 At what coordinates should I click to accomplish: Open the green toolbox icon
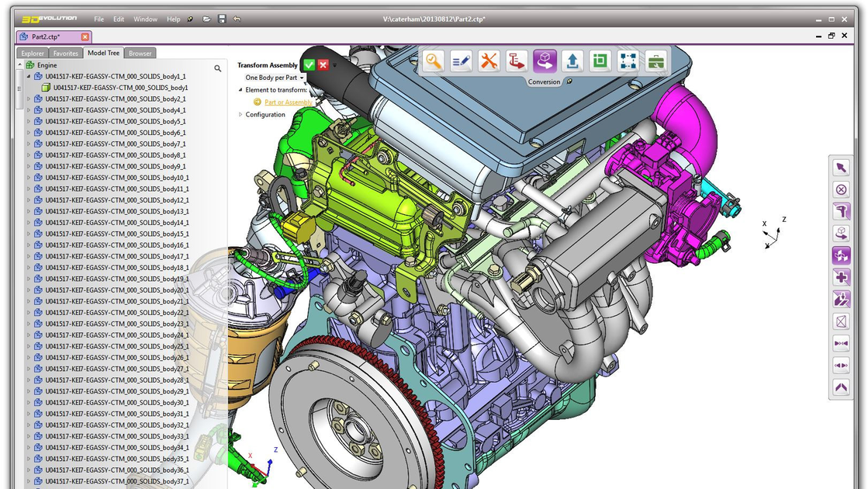(x=655, y=61)
